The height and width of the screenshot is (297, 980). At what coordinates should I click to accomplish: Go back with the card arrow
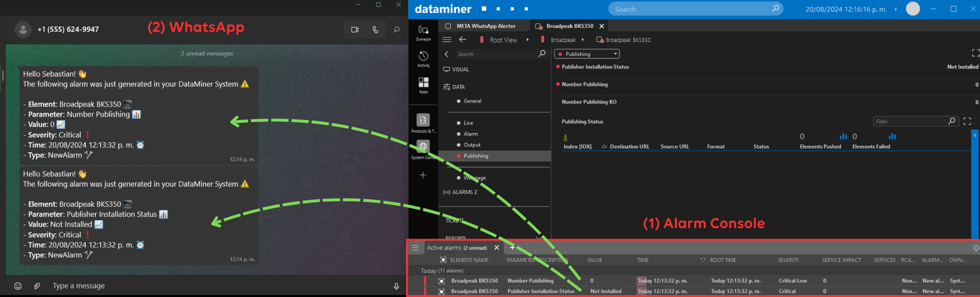[463, 40]
